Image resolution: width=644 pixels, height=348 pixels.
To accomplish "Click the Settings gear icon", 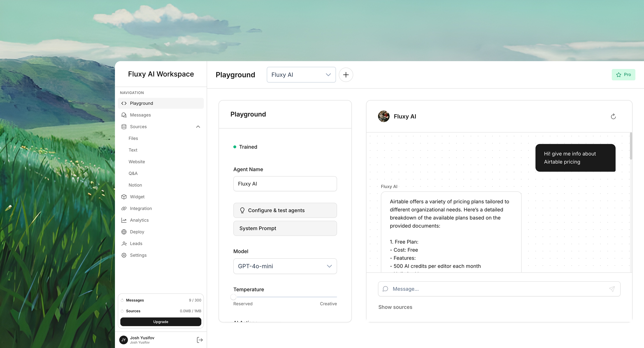I will point(124,255).
